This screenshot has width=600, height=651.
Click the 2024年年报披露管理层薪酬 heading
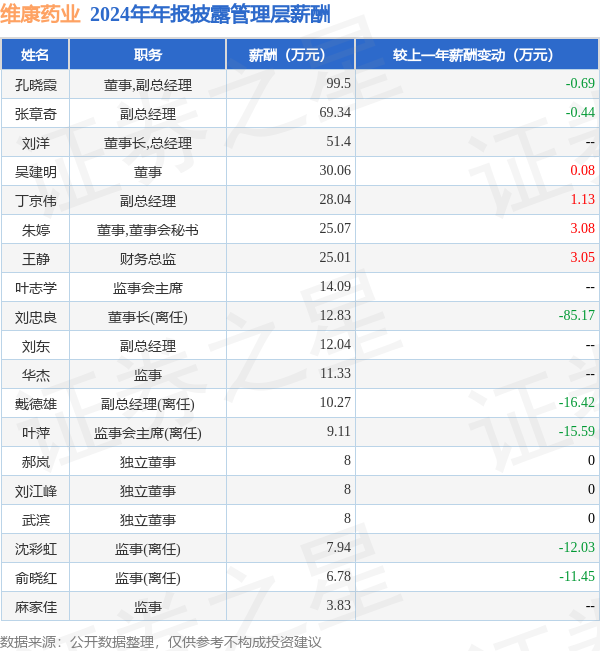point(210,15)
